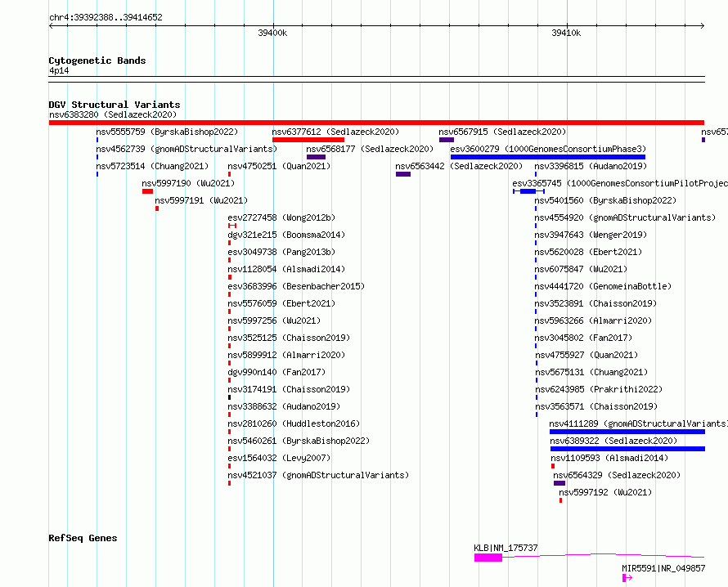Click nsv2810260 (Huddleston2016) label
The height and width of the screenshot is (587, 728).
(294, 423)
